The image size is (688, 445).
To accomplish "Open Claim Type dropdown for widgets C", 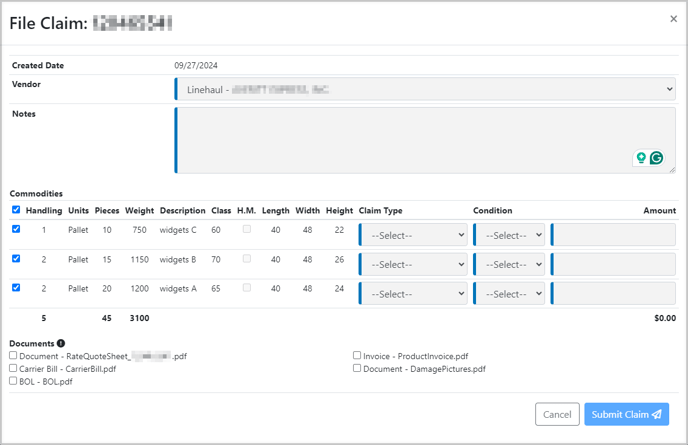I will [x=414, y=235].
